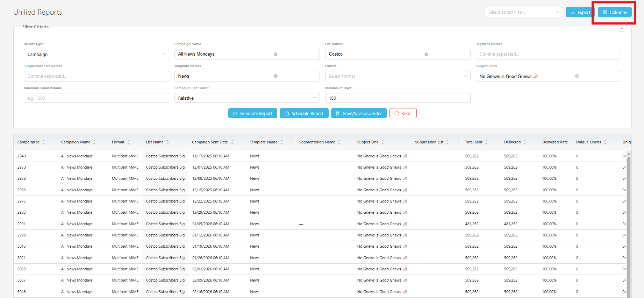Click the Minimum Email Volume field

96,98
